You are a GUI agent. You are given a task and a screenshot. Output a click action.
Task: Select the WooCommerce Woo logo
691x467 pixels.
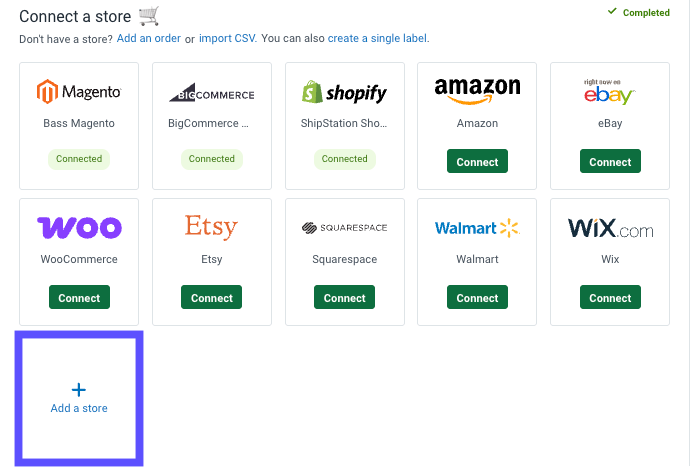(79, 227)
